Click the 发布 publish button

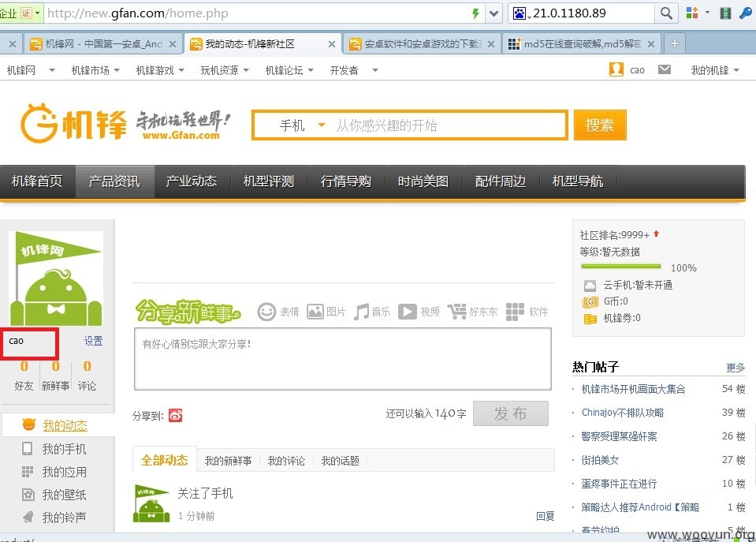point(511,413)
